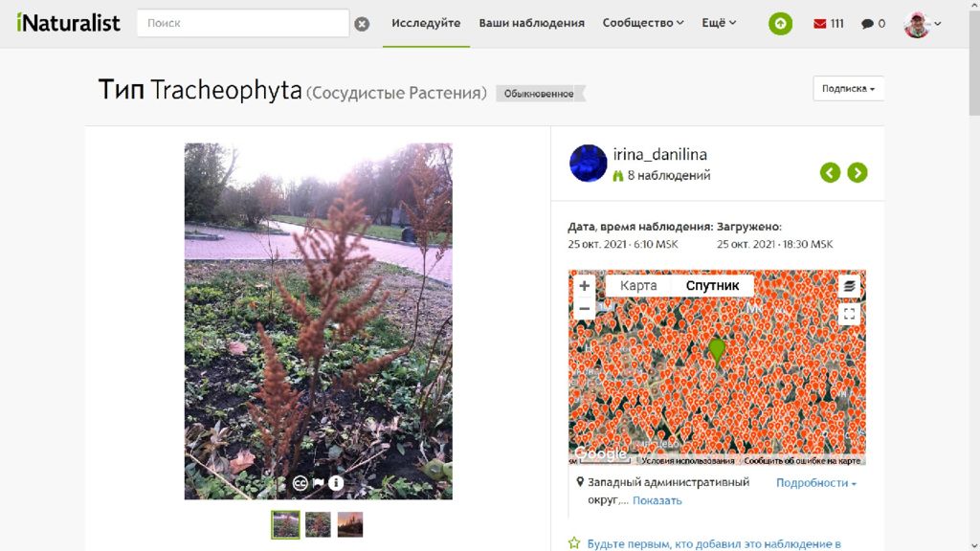Zoom out on the map with minus
The width and height of the screenshot is (980, 551).
click(x=585, y=309)
